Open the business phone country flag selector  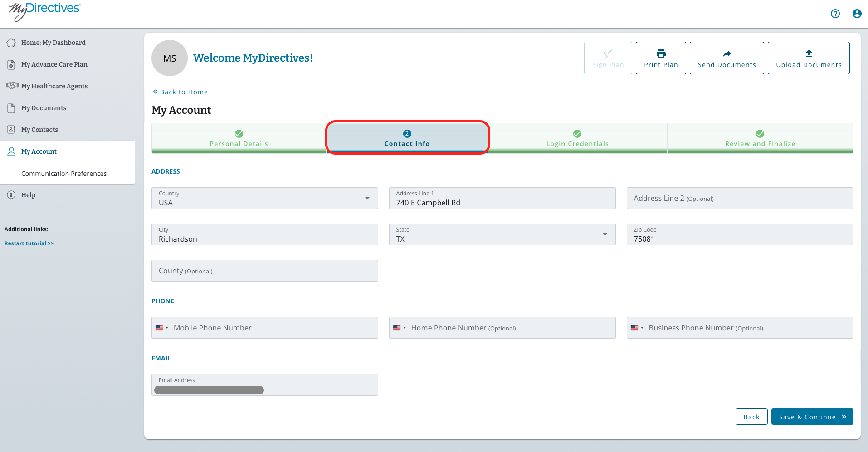point(637,328)
